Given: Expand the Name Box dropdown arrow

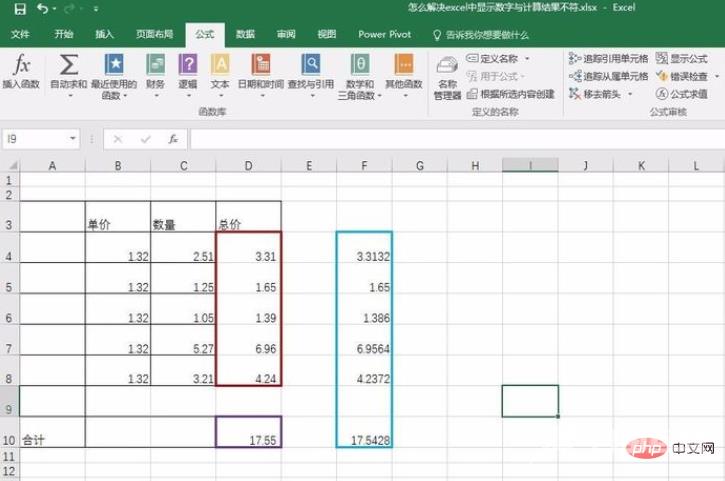Looking at the screenshot, I should (73, 139).
